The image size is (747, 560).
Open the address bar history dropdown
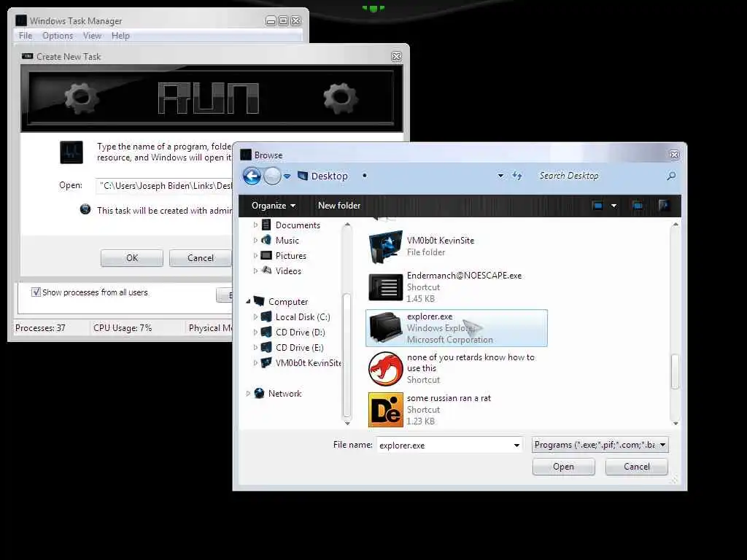pos(500,176)
